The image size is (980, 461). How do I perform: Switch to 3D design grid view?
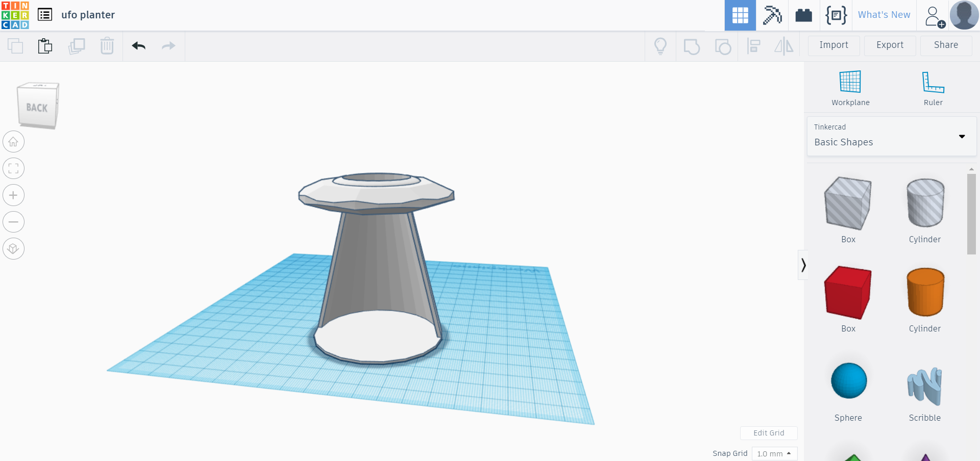pyautogui.click(x=740, y=15)
